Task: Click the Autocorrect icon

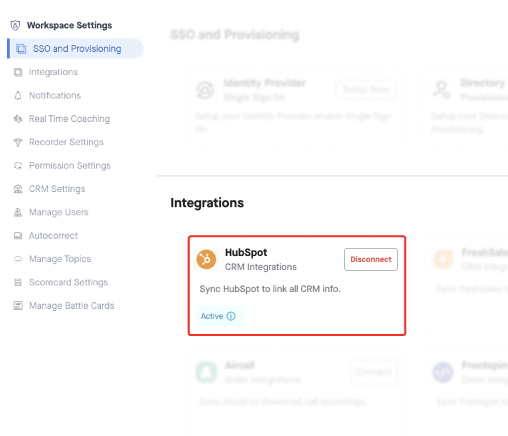Action: [18, 236]
